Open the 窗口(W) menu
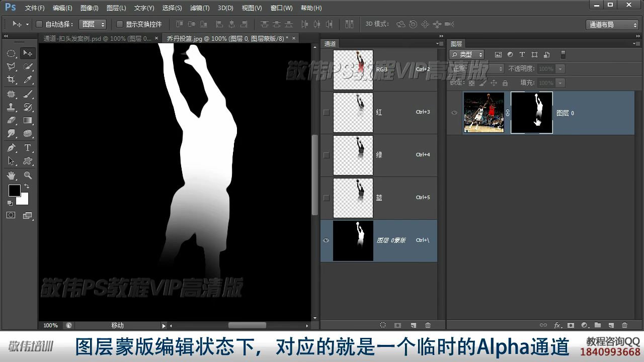The image size is (644, 362). (281, 8)
